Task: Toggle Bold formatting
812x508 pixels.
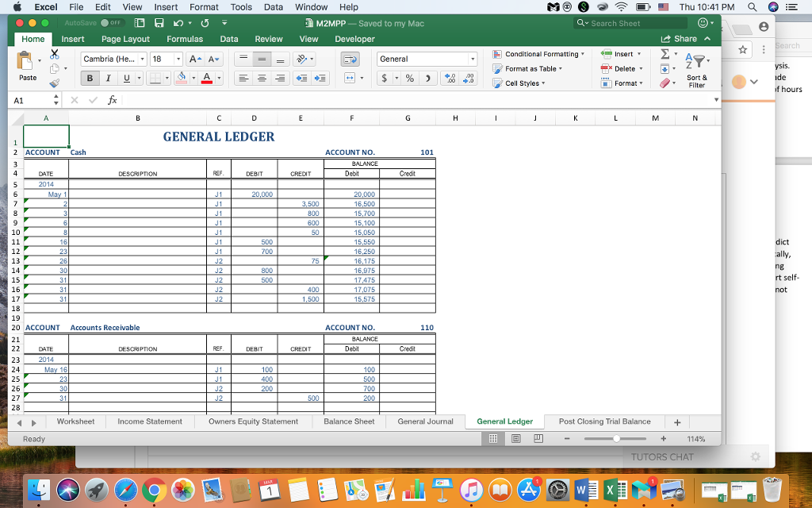Action: click(90, 79)
